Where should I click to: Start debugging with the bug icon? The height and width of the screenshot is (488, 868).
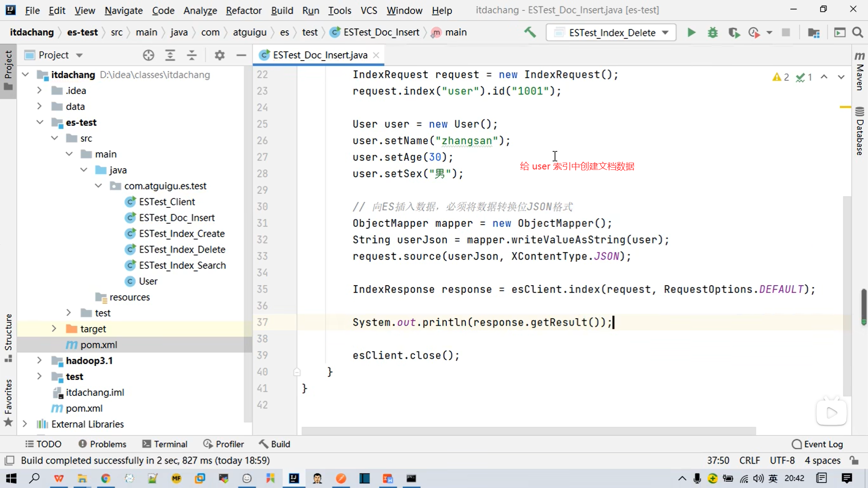click(x=712, y=33)
